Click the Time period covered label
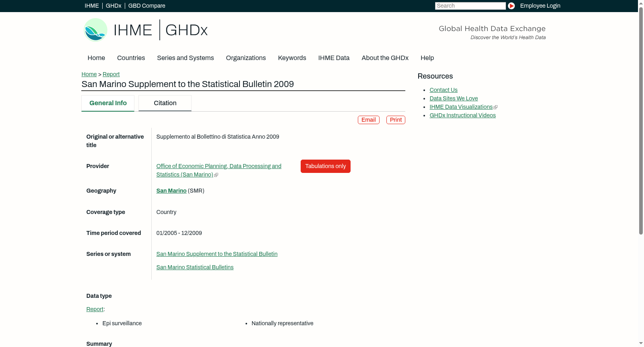Image resolution: width=644 pixels, height=347 pixels. point(114,233)
